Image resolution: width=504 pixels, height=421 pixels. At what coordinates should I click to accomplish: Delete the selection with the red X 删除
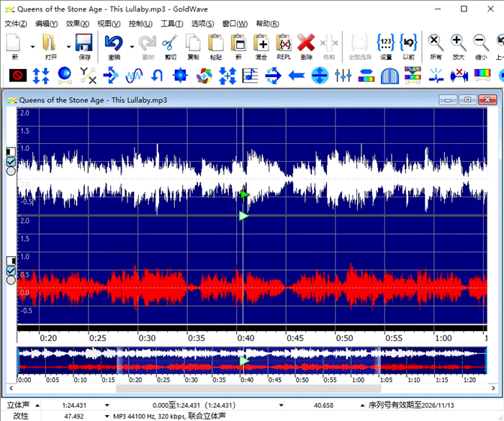click(x=306, y=43)
